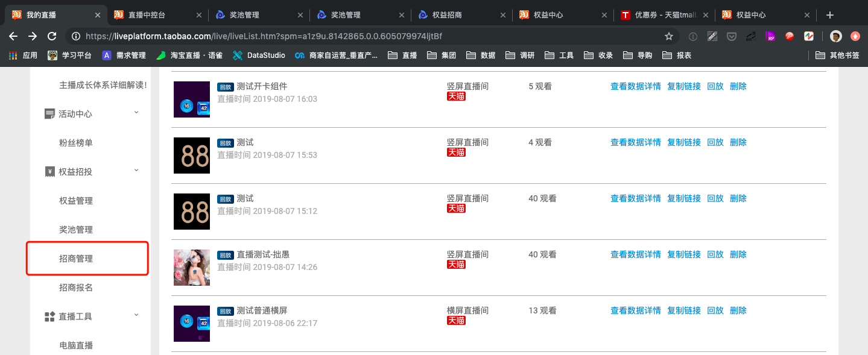Open the colorful zigzag extension icon
868x355 pixels.
coord(809,36)
